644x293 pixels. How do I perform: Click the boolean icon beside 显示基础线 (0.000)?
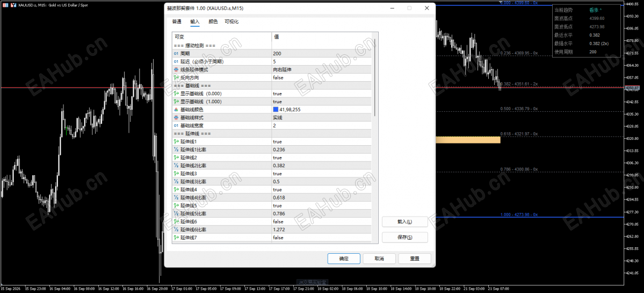coord(176,94)
